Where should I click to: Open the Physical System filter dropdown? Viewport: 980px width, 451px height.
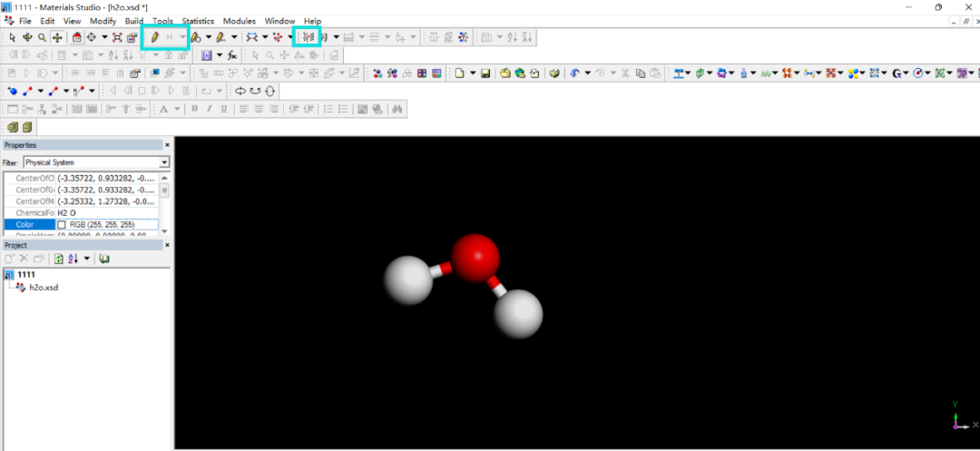[164, 162]
